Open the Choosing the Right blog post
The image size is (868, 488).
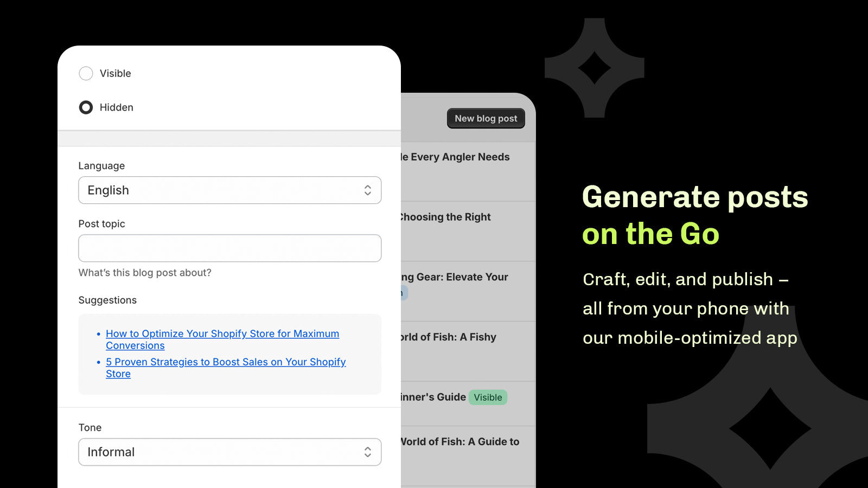pos(445,217)
